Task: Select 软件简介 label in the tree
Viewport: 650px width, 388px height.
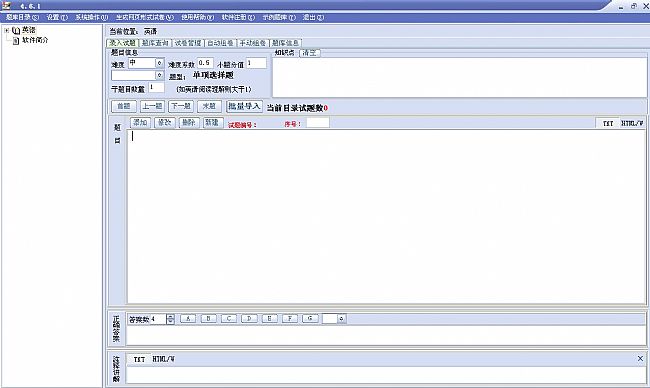Action: pos(35,40)
